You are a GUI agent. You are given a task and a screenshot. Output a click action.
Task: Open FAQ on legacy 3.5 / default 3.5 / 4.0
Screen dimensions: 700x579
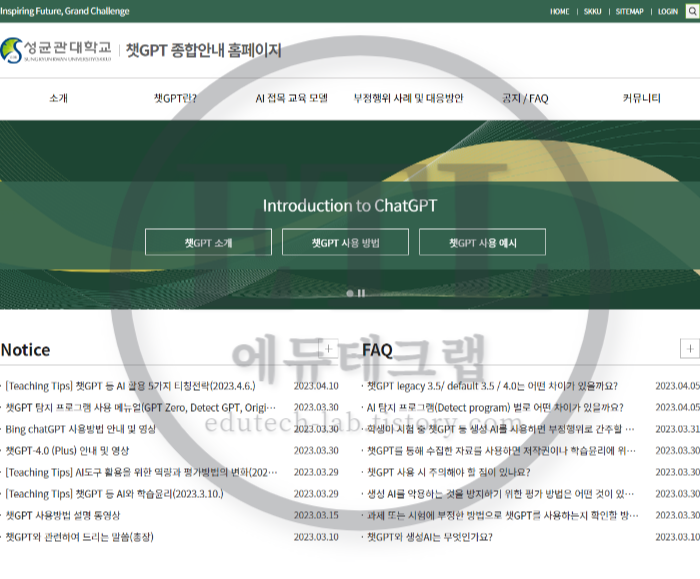point(492,386)
